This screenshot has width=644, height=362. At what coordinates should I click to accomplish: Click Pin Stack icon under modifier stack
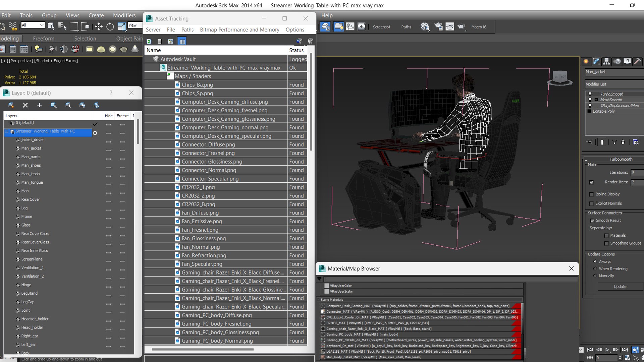tap(589, 142)
